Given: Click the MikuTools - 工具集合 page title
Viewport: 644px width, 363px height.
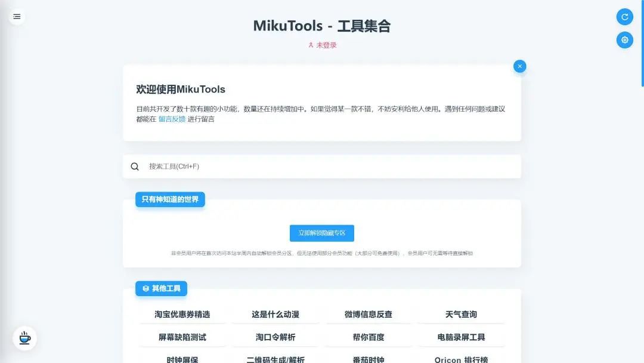Looking at the screenshot, I should point(322,26).
